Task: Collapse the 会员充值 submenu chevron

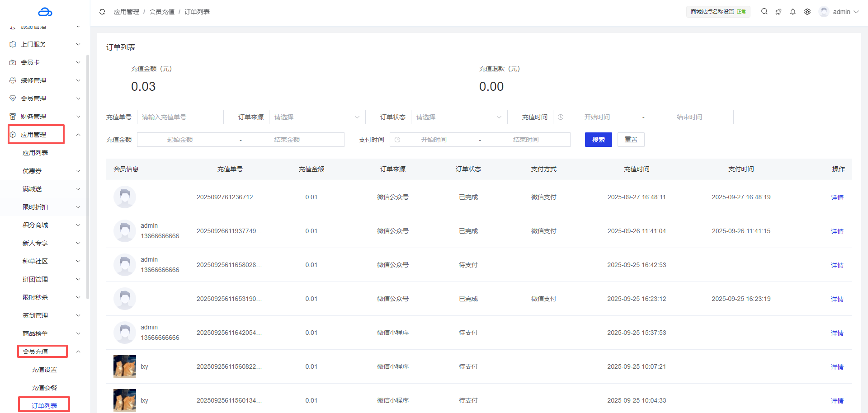Action: pyautogui.click(x=78, y=352)
